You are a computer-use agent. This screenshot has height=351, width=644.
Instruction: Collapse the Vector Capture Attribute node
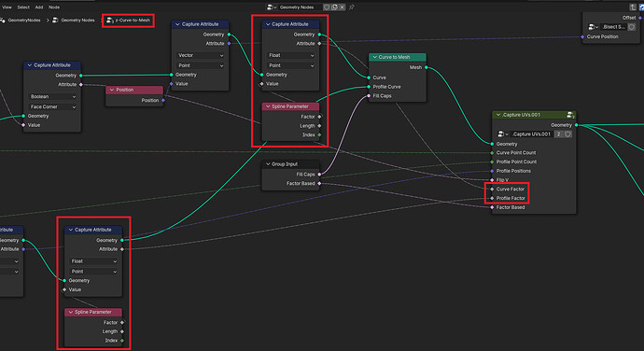pyautogui.click(x=177, y=24)
